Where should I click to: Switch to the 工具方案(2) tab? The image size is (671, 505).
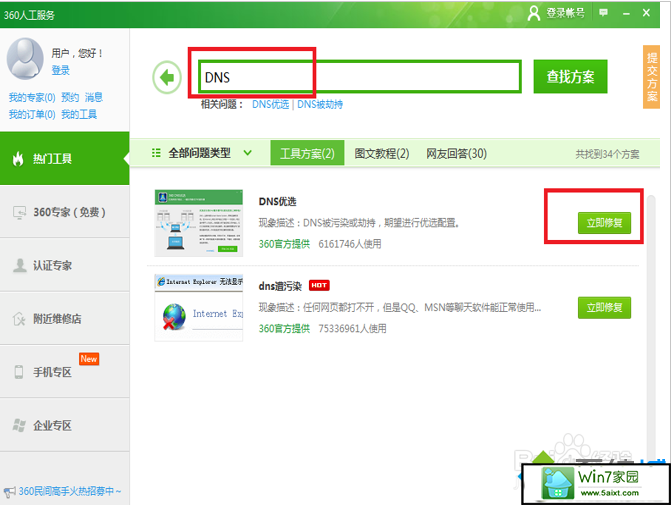307,153
